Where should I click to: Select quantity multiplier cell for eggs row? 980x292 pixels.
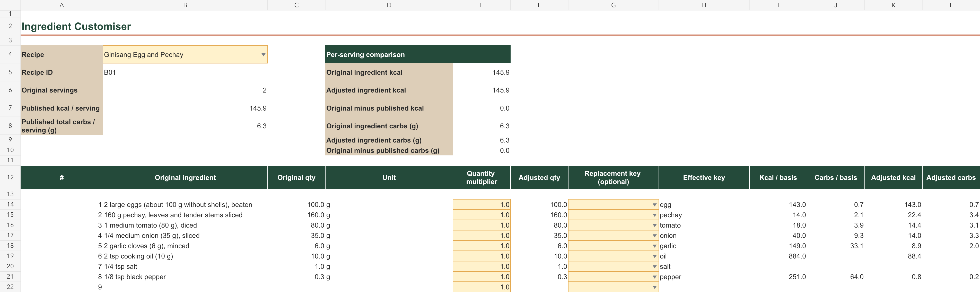482,205
